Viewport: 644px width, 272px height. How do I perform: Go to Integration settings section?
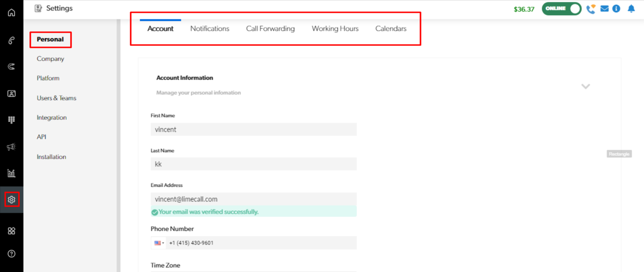52,118
